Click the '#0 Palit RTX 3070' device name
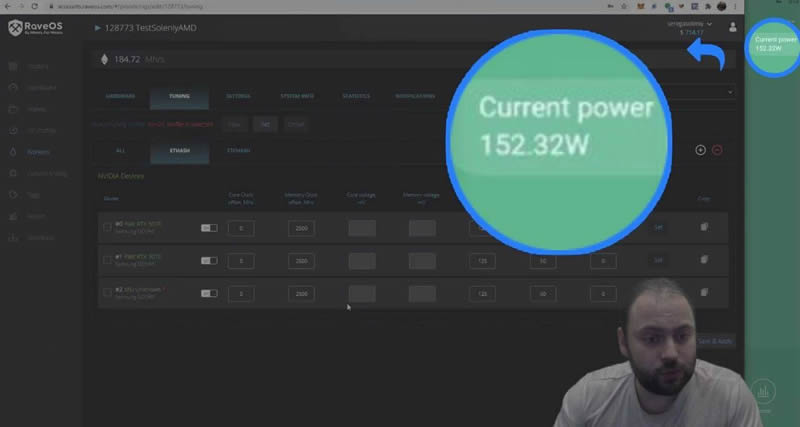 pos(138,224)
